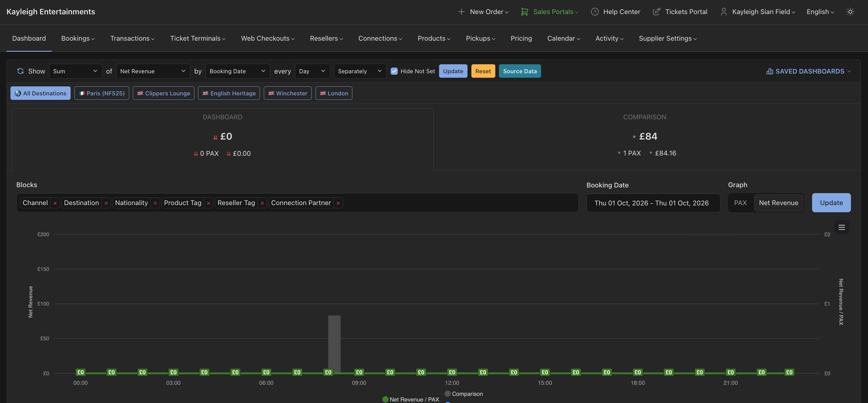Open the Separately dropdown
The image size is (868, 403).
click(x=360, y=71)
